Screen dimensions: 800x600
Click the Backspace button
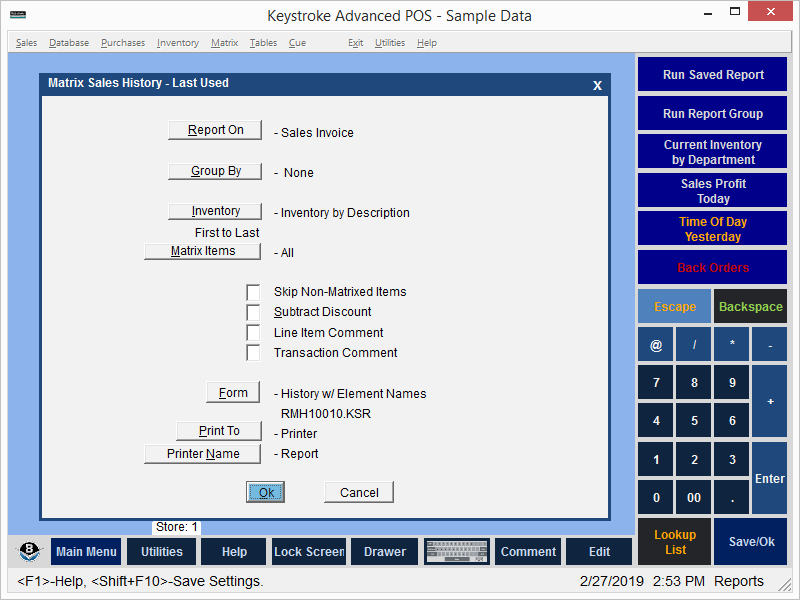pyautogui.click(x=751, y=306)
